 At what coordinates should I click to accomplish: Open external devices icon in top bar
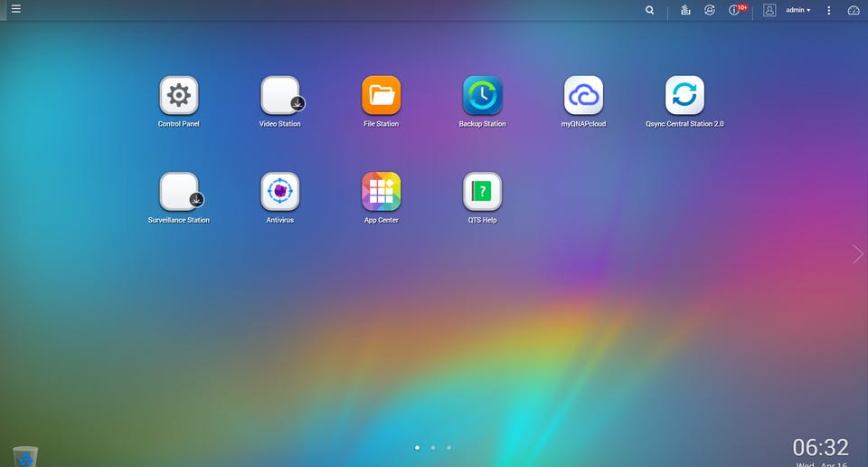point(710,10)
